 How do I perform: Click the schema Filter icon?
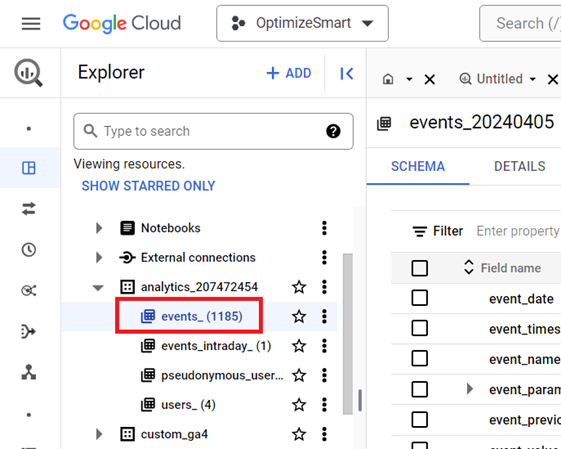(420, 231)
